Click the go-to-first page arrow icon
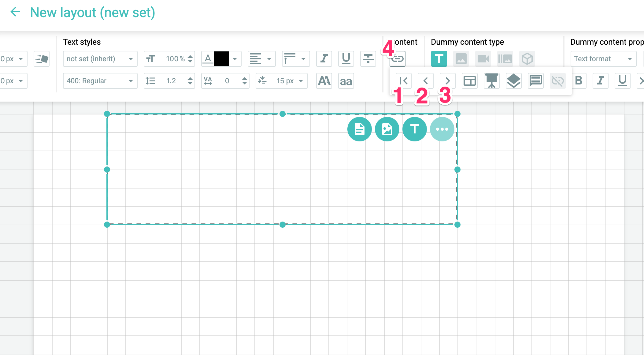Image resolution: width=644 pixels, height=355 pixels. pos(403,81)
